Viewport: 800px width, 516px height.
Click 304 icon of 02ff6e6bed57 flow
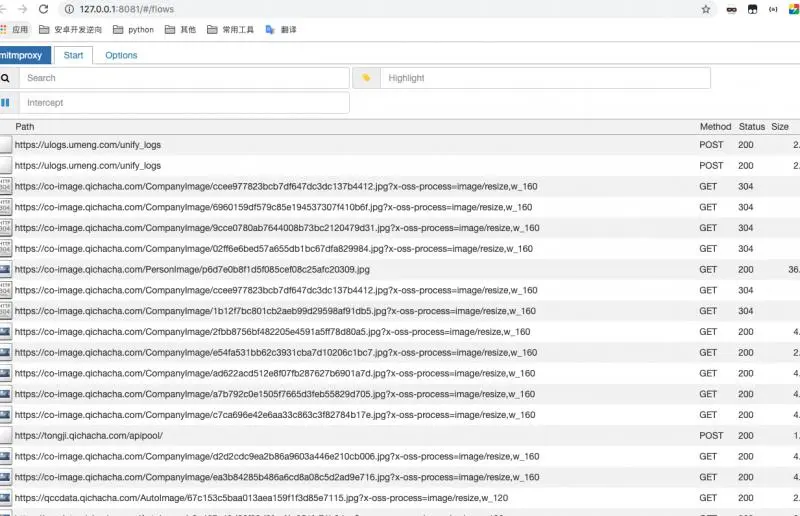coord(5,249)
